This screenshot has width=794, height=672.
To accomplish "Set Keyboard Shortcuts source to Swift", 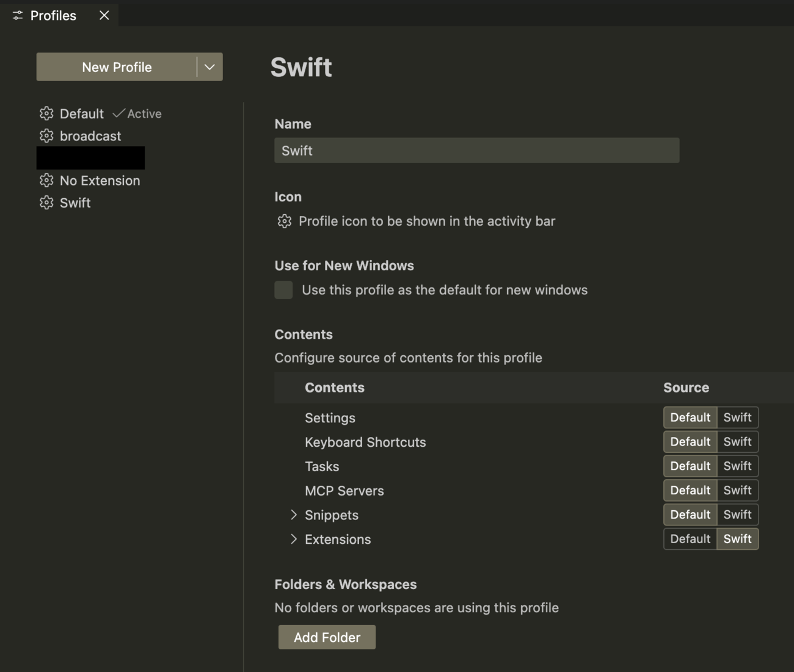I will [x=738, y=442].
